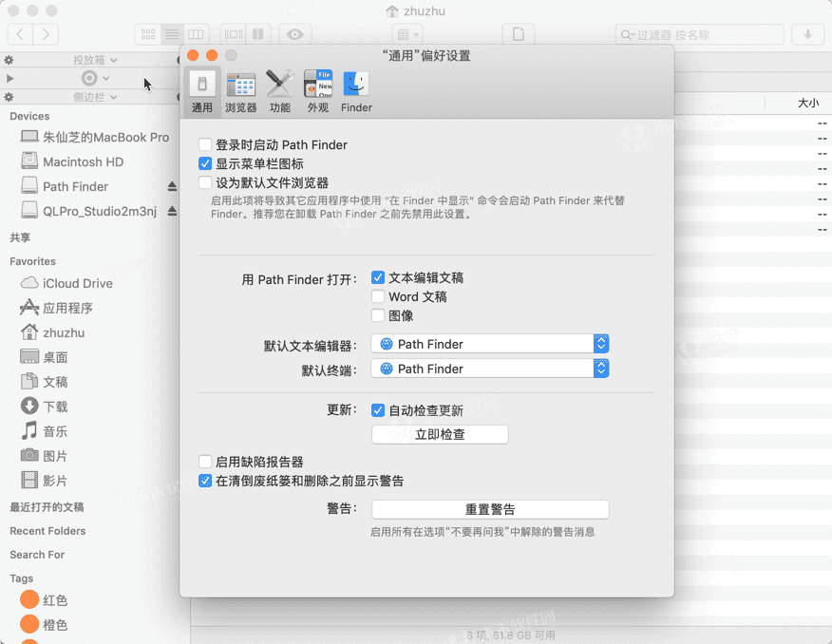Expand the disclosure triangle in the shelf

click(x=9, y=79)
